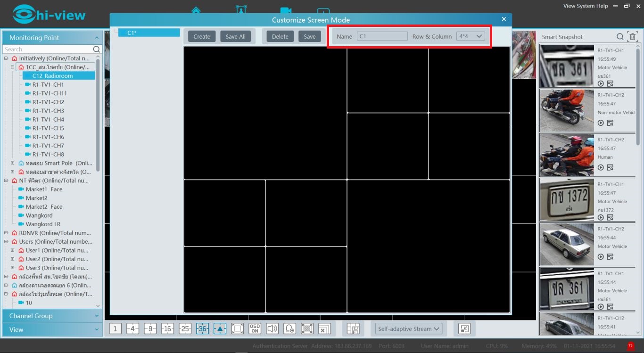Open the View panel in left sidebar

pyautogui.click(x=52, y=329)
